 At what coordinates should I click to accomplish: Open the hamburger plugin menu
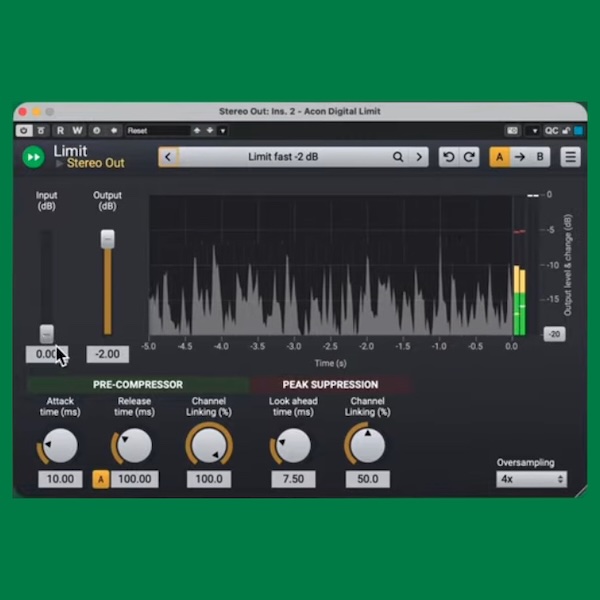point(571,157)
